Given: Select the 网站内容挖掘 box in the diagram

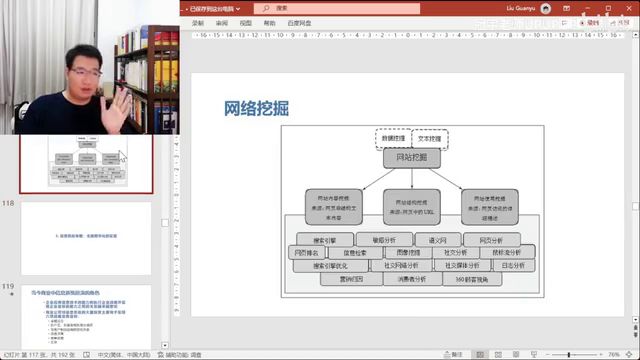Looking at the screenshot, I should (333, 207).
